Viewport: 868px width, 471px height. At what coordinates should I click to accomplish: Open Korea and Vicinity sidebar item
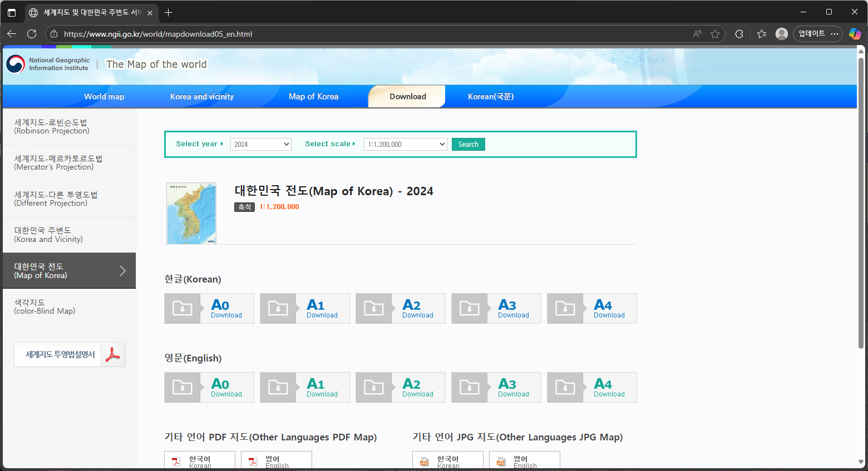click(70, 235)
